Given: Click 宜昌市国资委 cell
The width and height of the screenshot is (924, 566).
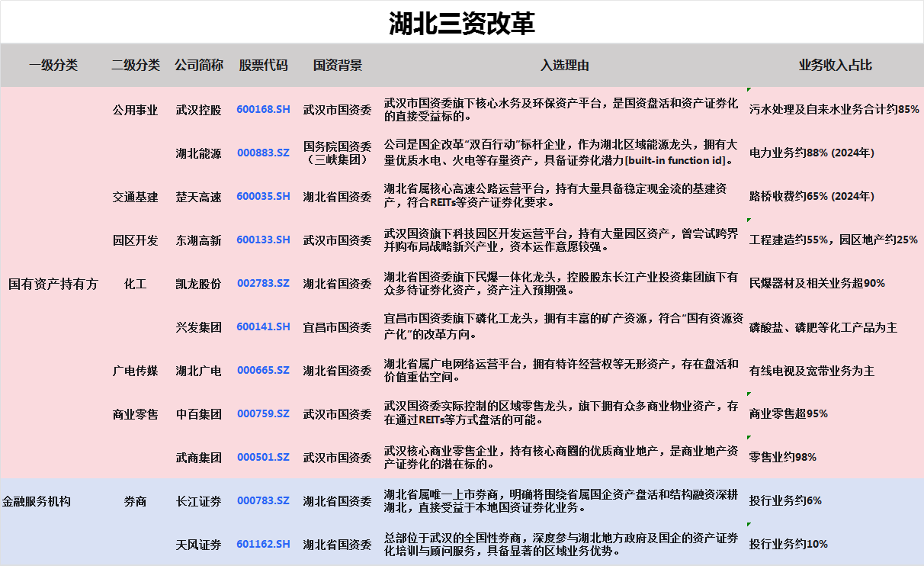Looking at the screenshot, I should 338,327.
